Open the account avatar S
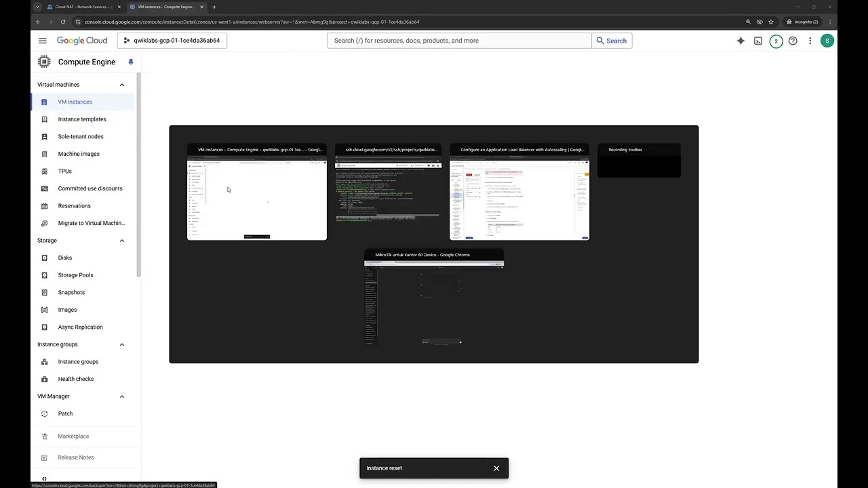 827,41
